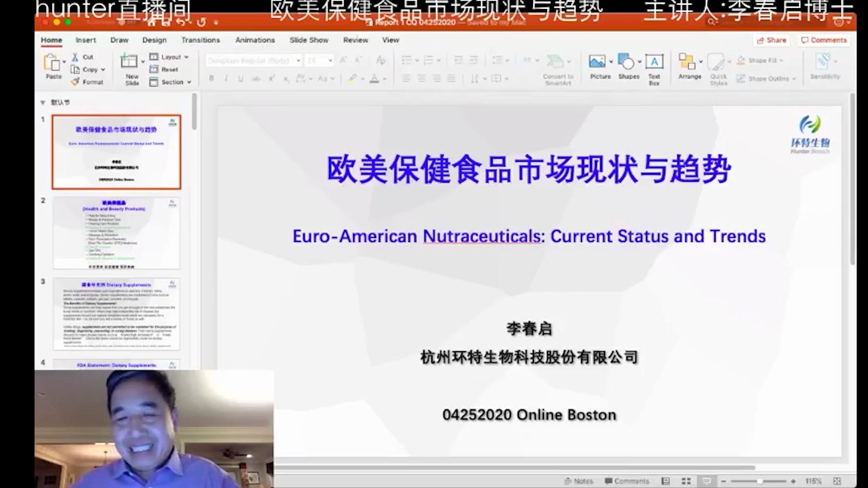Increase the font size
Viewport: 868px width, 488px height.
(x=343, y=60)
